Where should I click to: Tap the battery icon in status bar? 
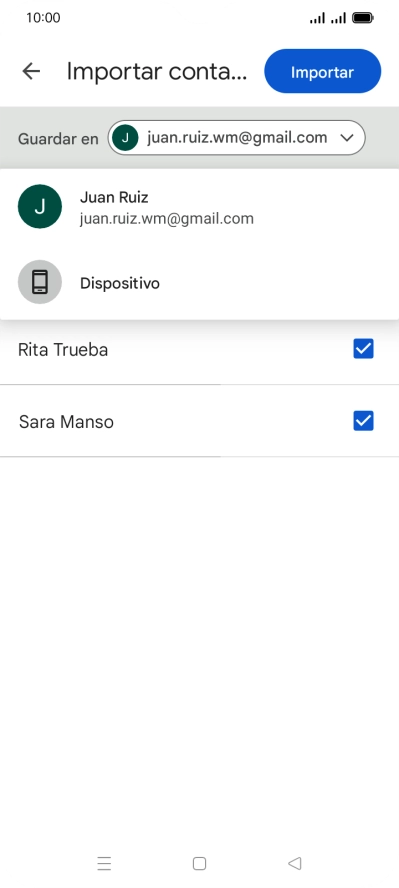pos(363,18)
